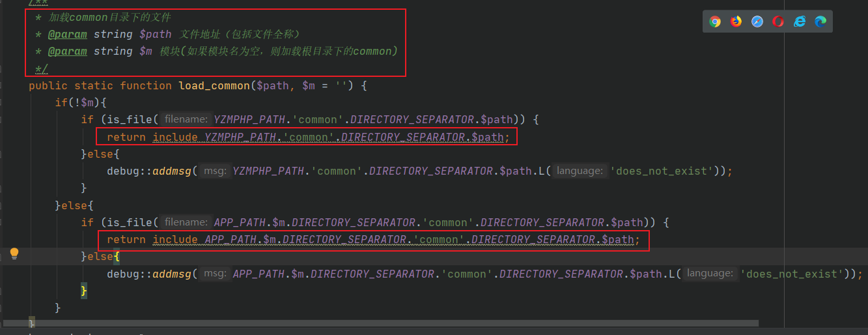Viewport: 868px width, 335px height.
Task: Open the file in Opera browser
Action: pos(778,22)
